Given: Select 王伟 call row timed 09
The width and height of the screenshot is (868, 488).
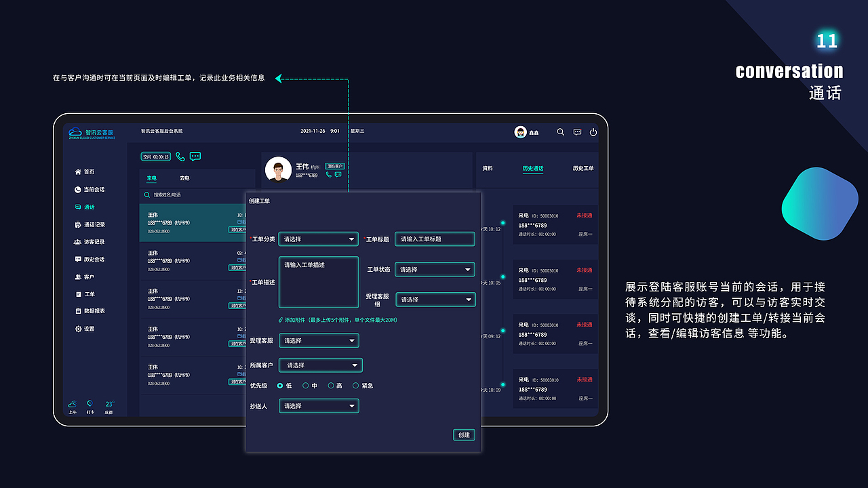Looking at the screenshot, I should [193, 261].
